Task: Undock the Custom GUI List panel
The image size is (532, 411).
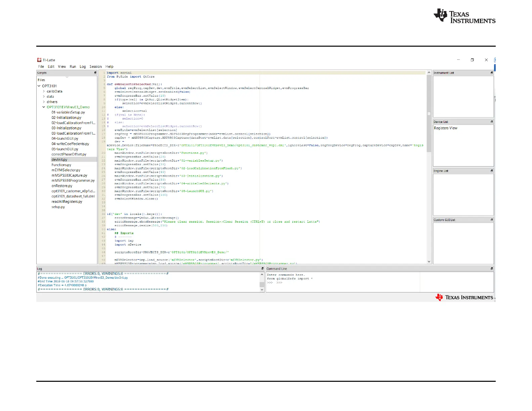Action: coord(492,220)
